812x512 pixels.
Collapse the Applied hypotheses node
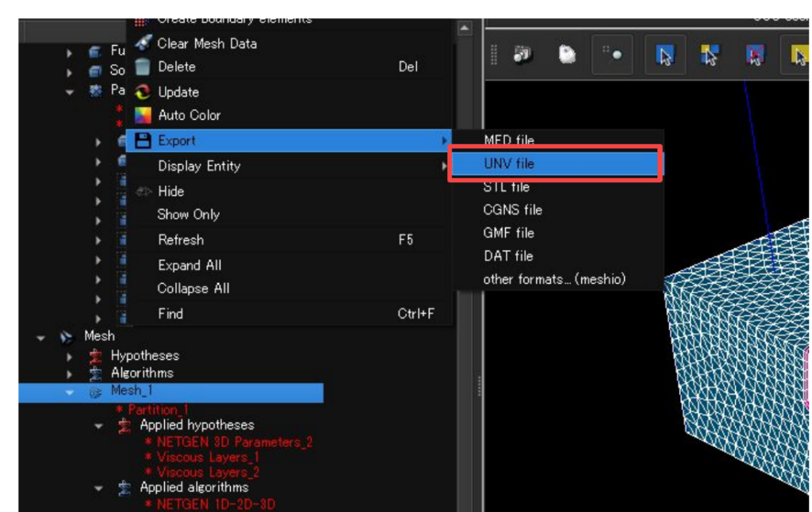(x=98, y=426)
